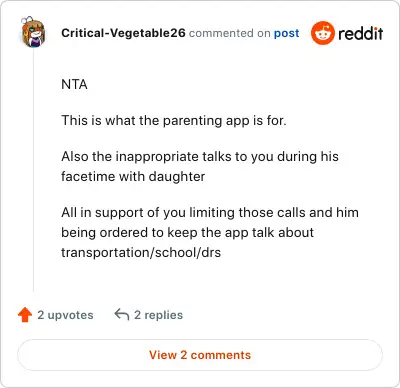The width and height of the screenshot is (400, 388).
Task: Click the View 2 comments button
Action: coord(200,355)
